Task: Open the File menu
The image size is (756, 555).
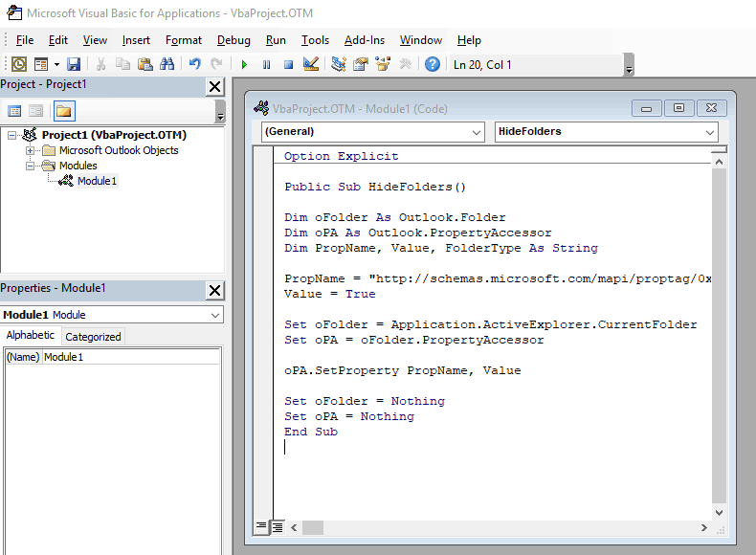Action: tap(25, 40)
